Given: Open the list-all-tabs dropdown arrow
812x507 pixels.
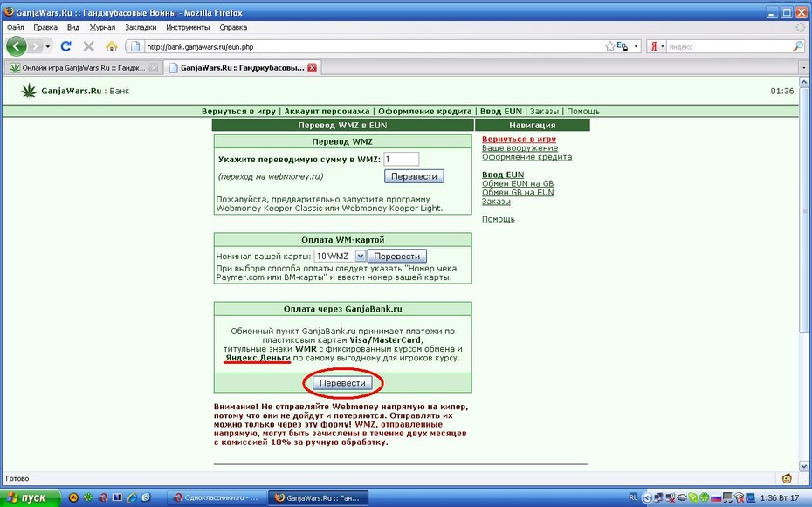Looking at the screenshot, I should 804,68.
